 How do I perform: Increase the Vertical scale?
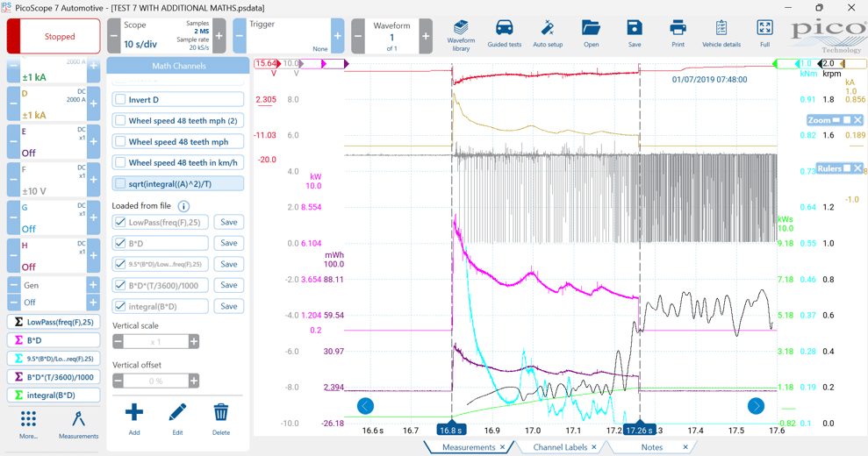(194, 341)
